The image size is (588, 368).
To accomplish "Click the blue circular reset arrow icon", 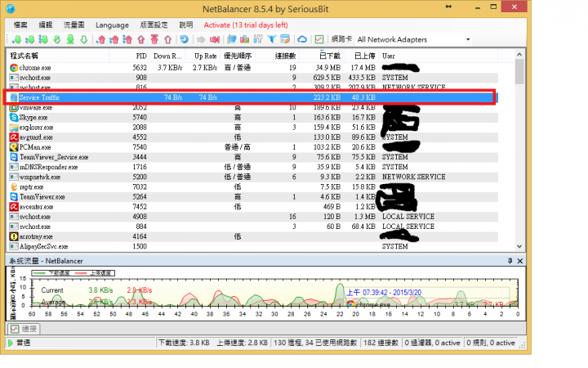I will click(x=184, y=39).
